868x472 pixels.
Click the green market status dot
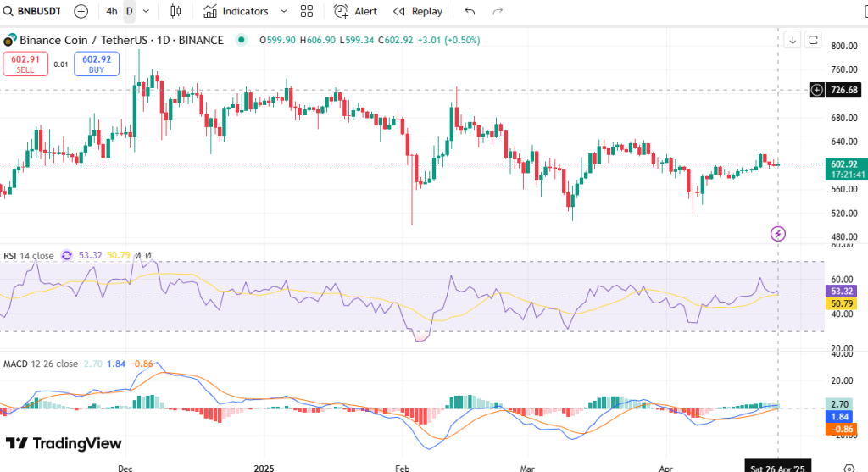[x=241, y=39]
